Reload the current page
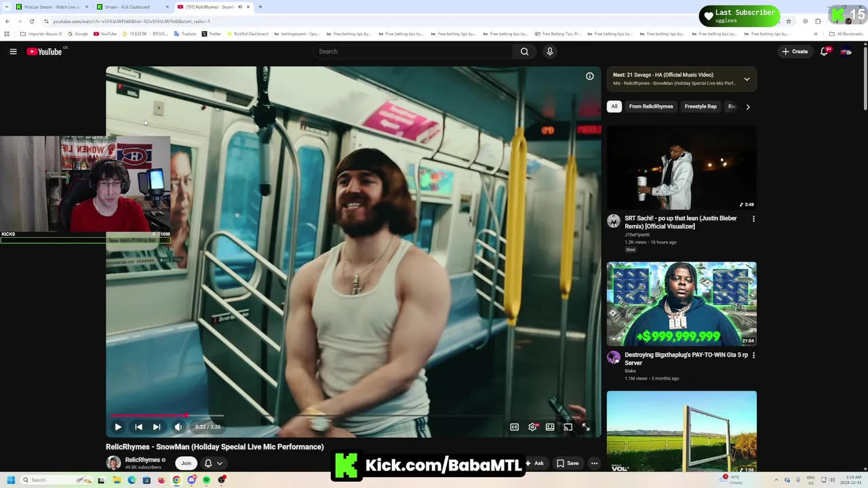 tap(31, 21)
